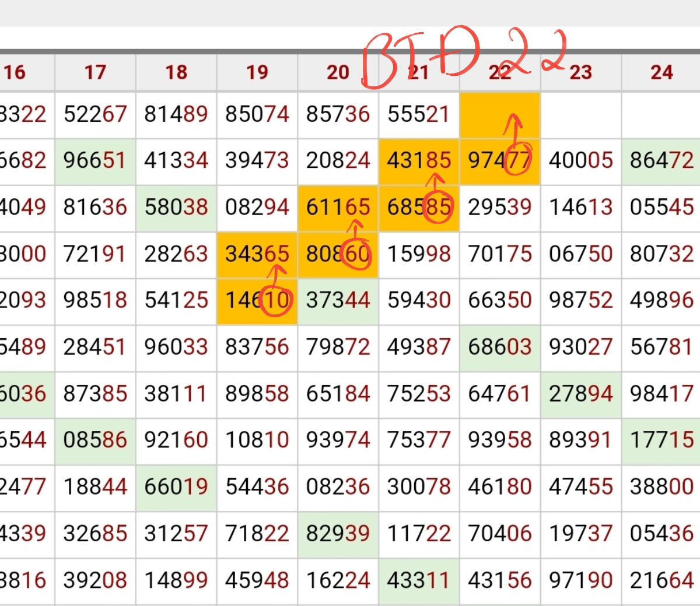Tap the number 21664
The width and height of the screenshot is (700, 606).
pos(661,581)
